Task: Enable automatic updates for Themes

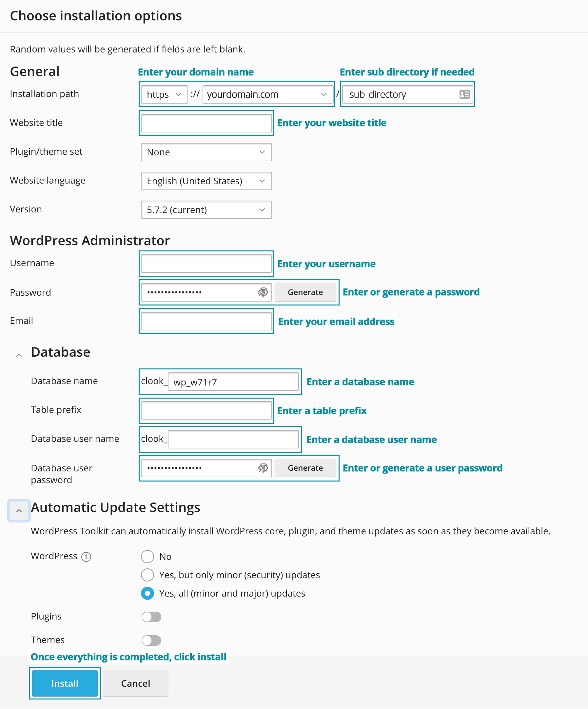Action: click(x=151, y=640)
